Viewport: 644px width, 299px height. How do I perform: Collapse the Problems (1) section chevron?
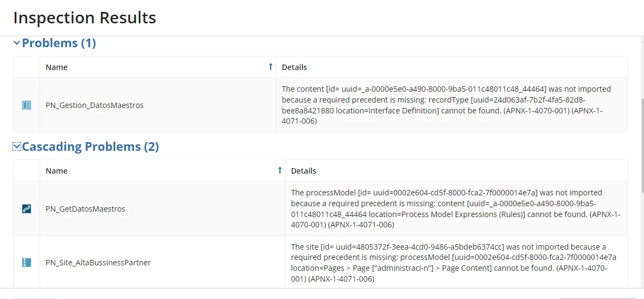(x=17, y=43)
